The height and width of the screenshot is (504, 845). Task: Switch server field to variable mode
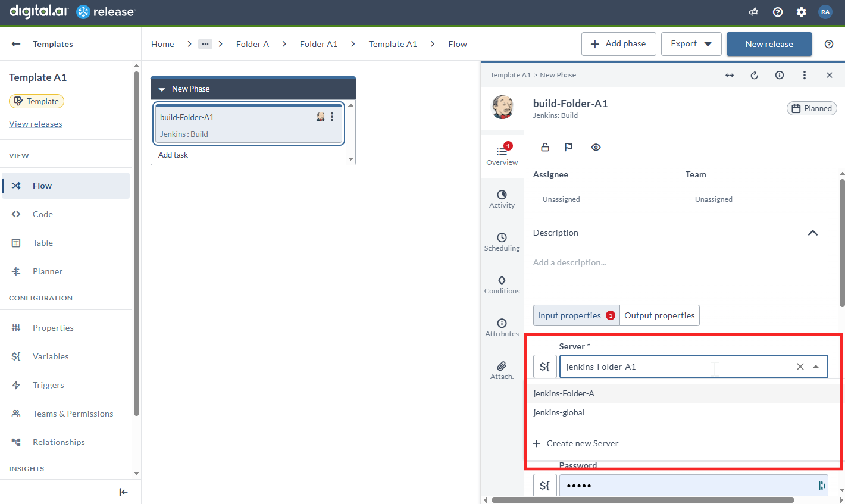[545, 367]
